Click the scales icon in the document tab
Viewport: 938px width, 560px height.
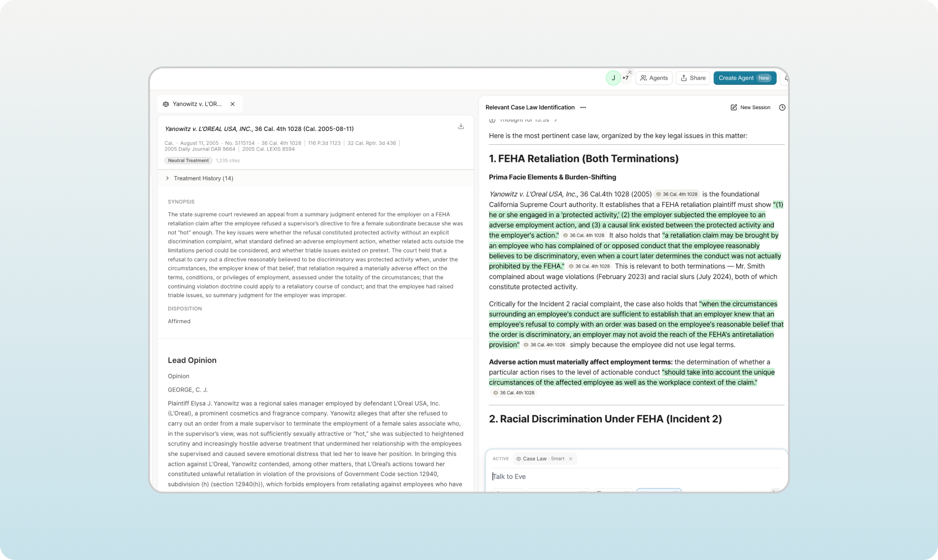(166, 104)
